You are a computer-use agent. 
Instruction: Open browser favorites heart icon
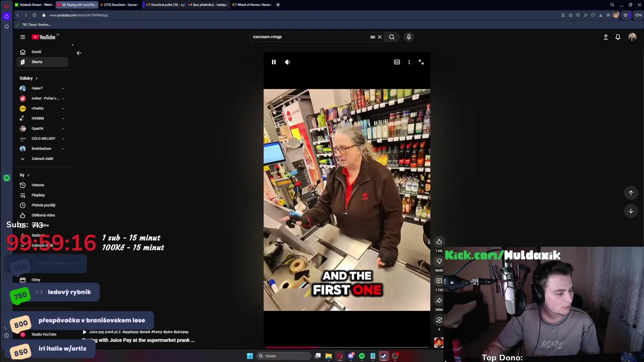click(x=593, y=15)
